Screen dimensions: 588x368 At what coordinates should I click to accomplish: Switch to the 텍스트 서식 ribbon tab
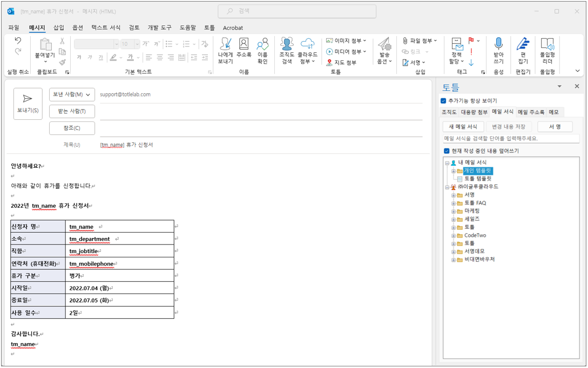click(x=106, y=28)
